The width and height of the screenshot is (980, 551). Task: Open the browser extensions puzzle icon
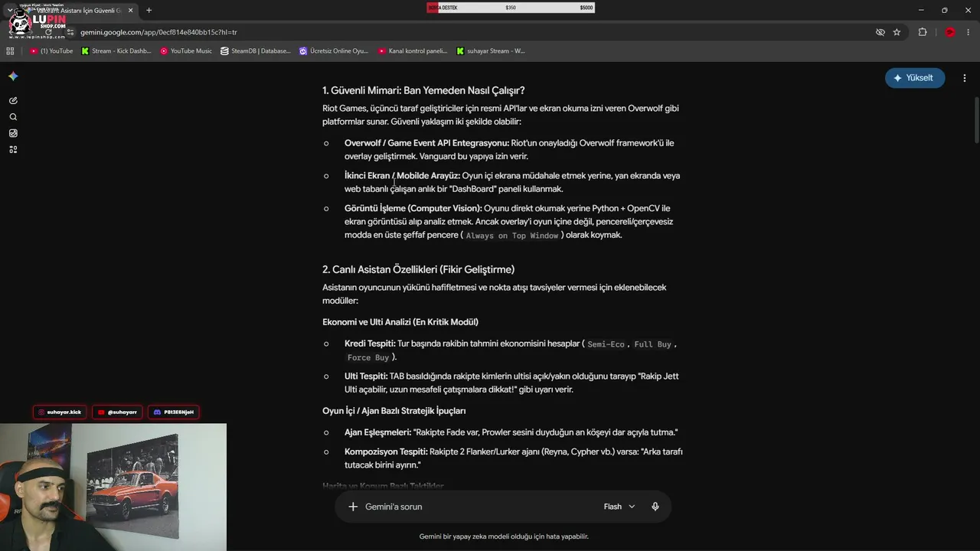coord(923,32)
